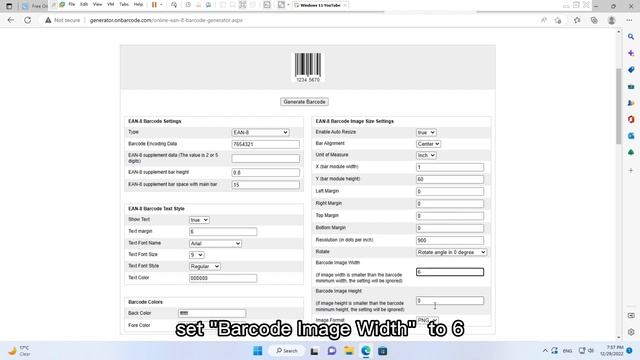
Task: Open VMware File menu
Action: (x=71, y=4)
